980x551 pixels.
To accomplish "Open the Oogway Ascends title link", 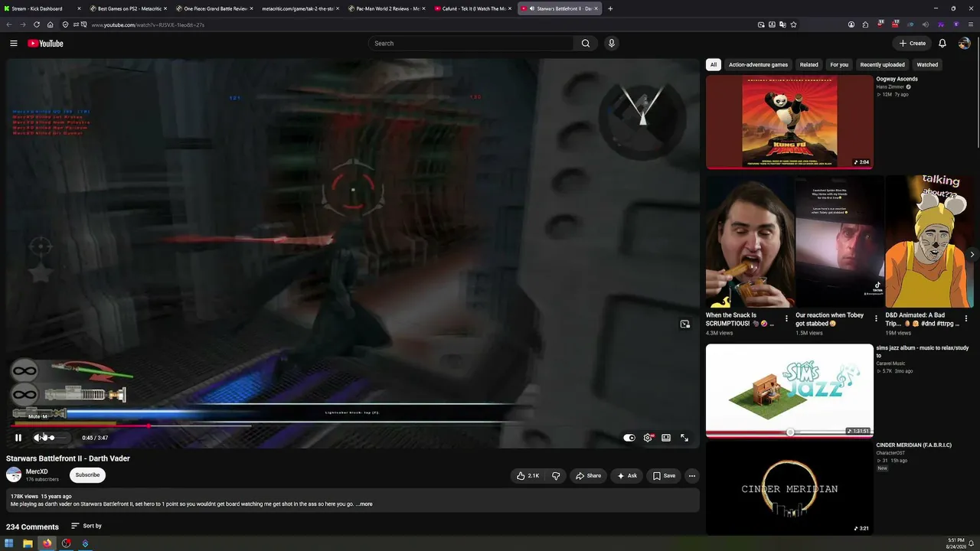I will (x=897, y=79).
